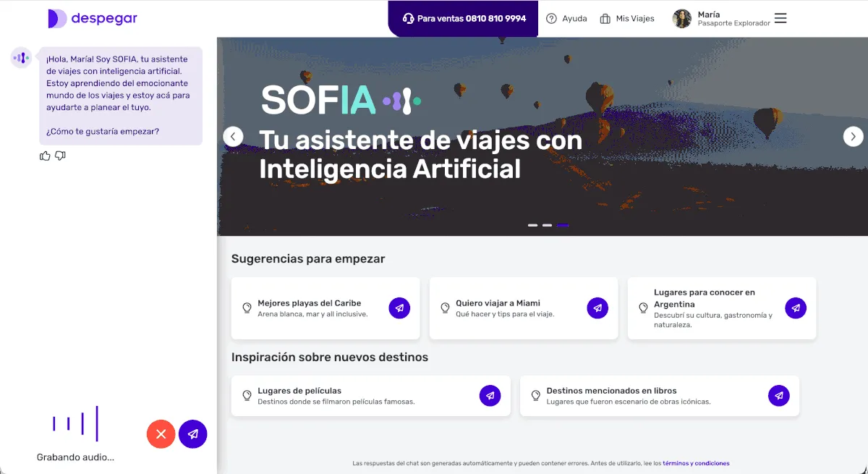Viewport: 868px width, 474px height.
Task: Cancel audio recording with red X button
Action: pos(161,434)
